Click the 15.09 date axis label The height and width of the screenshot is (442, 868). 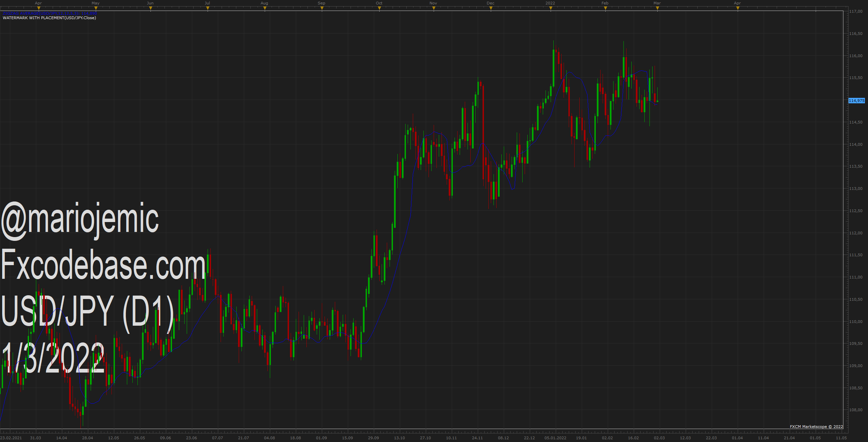click(x=347, y=438)
